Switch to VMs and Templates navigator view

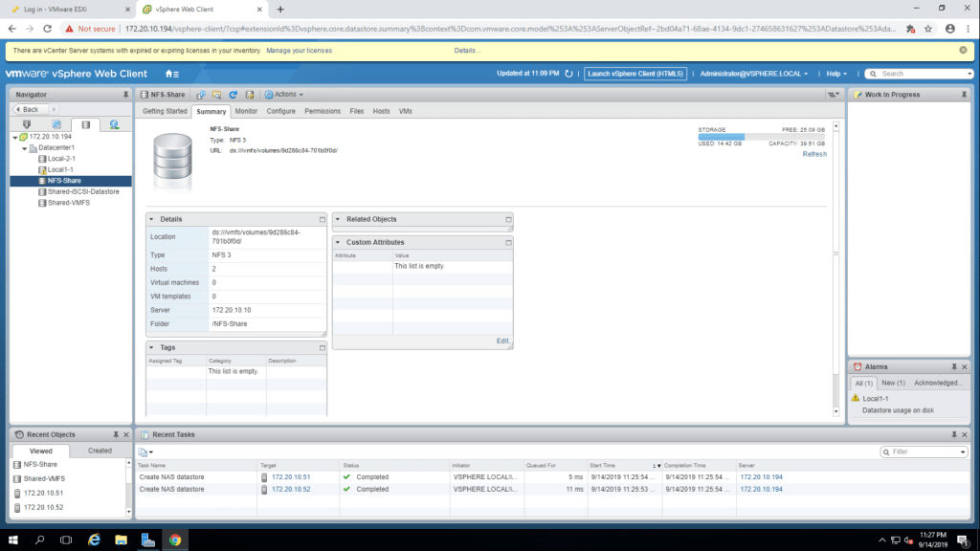coord(56,124)
